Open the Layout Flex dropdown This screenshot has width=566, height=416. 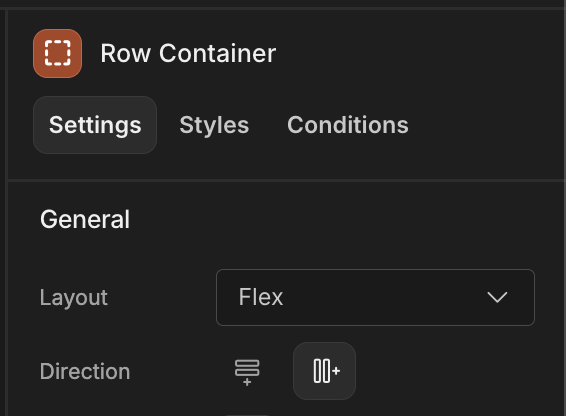(x=375, y=298)
